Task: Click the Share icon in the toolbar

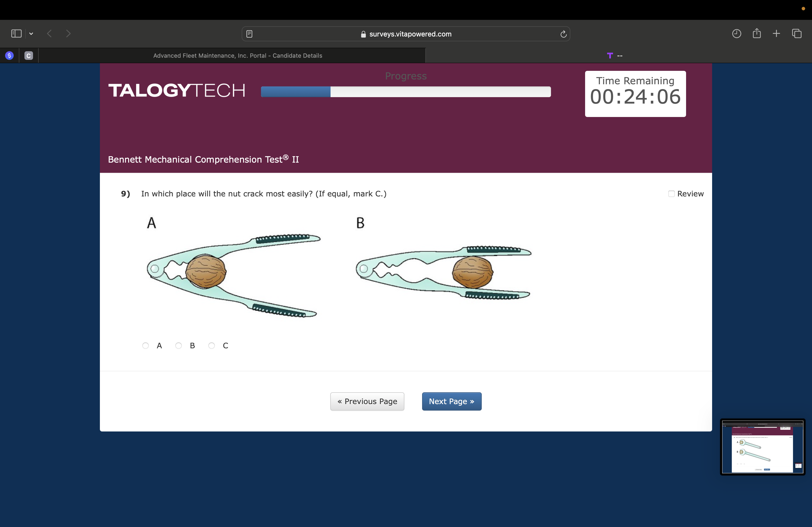Action: pyautogui.click(x=757, y=33)
